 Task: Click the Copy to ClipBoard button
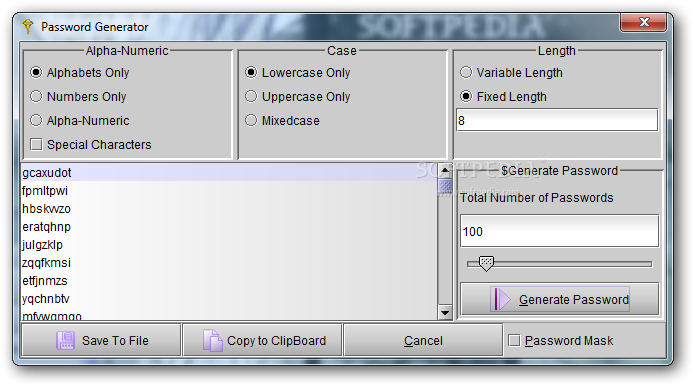tap(262, 340)
